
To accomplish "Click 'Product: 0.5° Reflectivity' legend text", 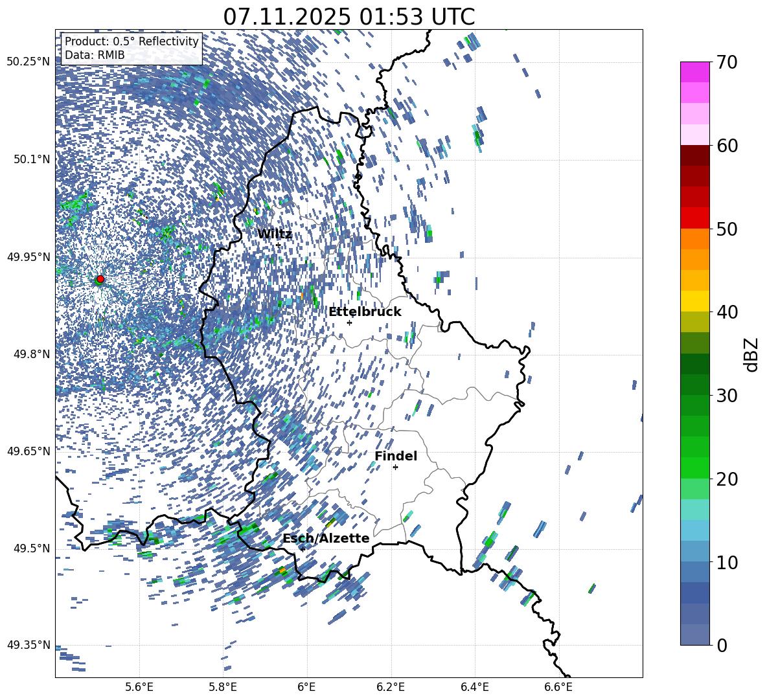I will (x=132, y=41).
